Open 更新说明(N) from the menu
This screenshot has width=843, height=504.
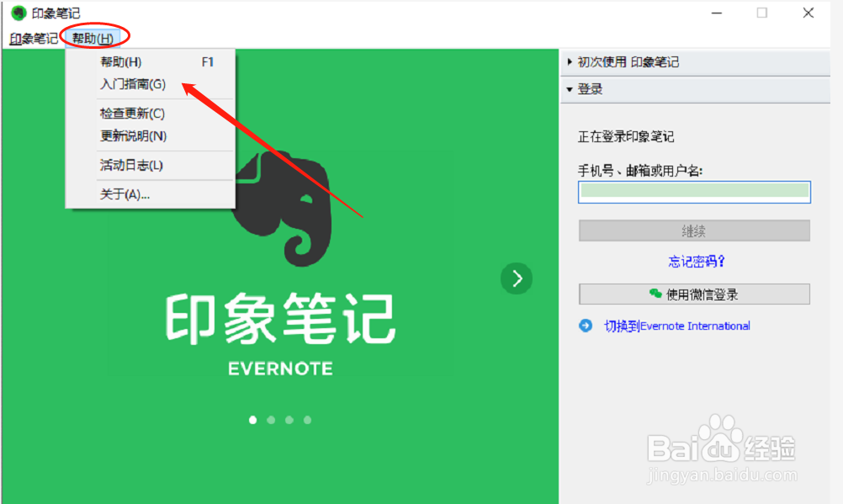click(150, 135)
